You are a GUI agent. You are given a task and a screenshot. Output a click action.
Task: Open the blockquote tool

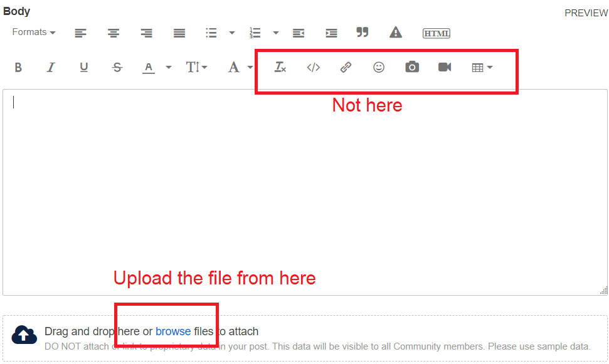click(363, 32)
